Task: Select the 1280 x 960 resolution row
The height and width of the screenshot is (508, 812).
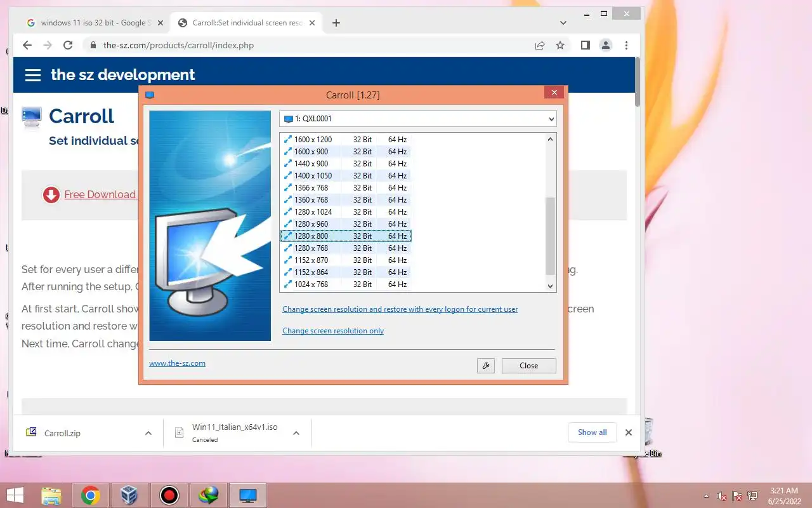Action: point(346,224)
